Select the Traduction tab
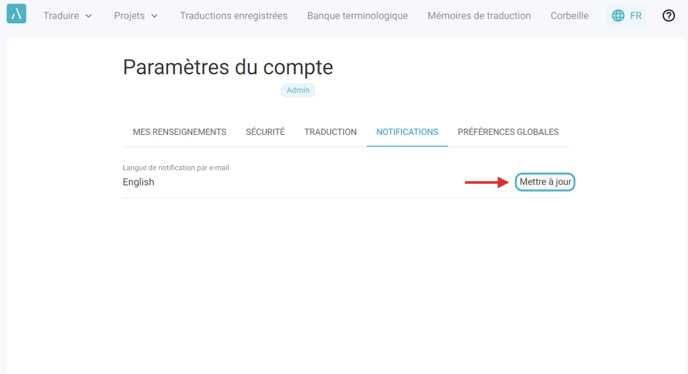Image resolution: width=688 pixels, height=374 pixels. (330, 132)
